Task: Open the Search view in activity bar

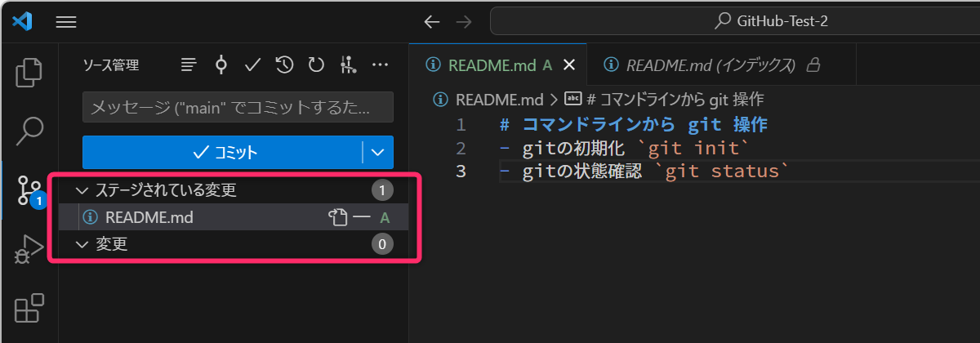Action: (x=29, y=129)
